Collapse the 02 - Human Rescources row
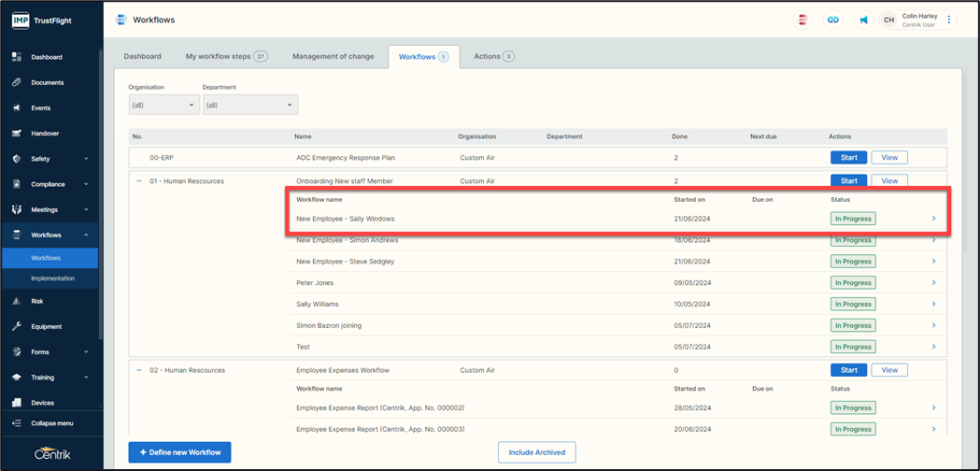Screen dimensions: 980x471 coord(139,370)
